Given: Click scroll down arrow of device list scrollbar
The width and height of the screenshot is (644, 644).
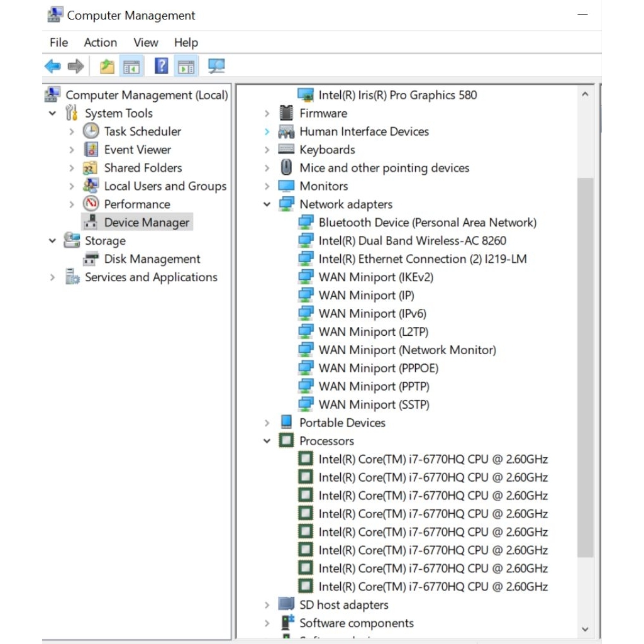Looking at the screenshot, I should [585, 629].
